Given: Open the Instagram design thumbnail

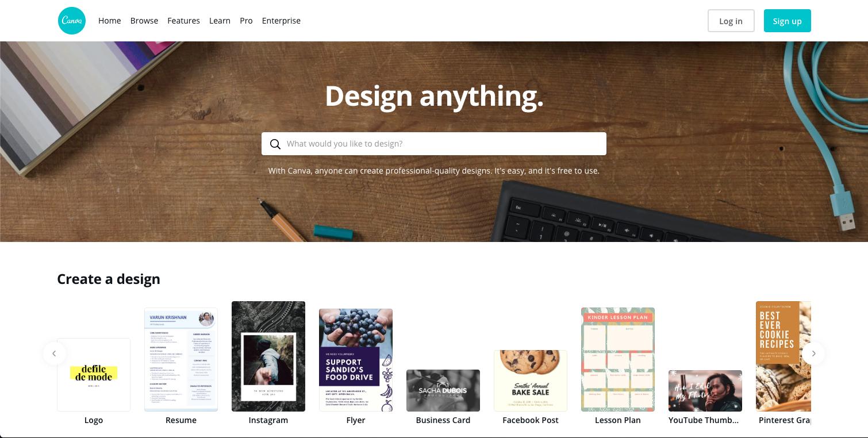Looking at the screenshot, I should click(268, 356).
